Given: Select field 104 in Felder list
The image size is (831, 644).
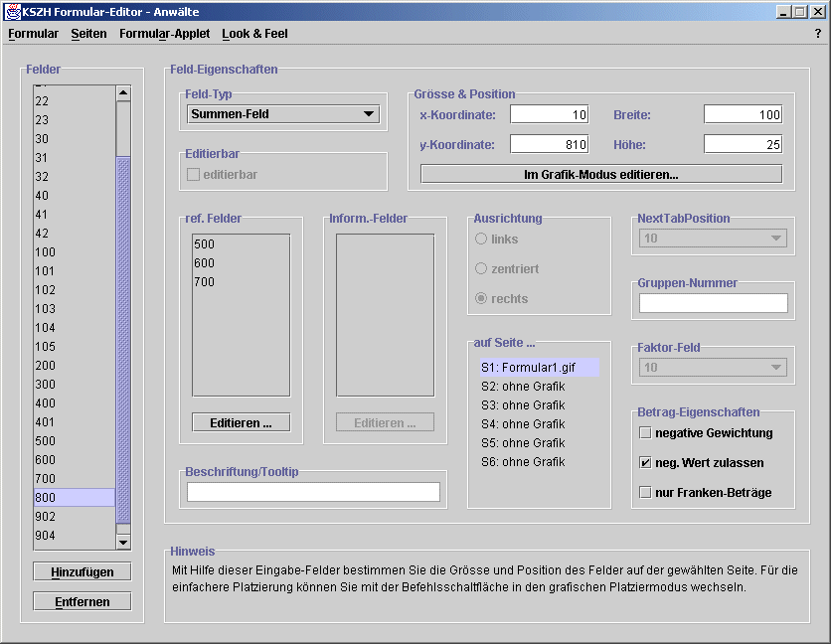Looking at the screenshot, I should [75, 328].
